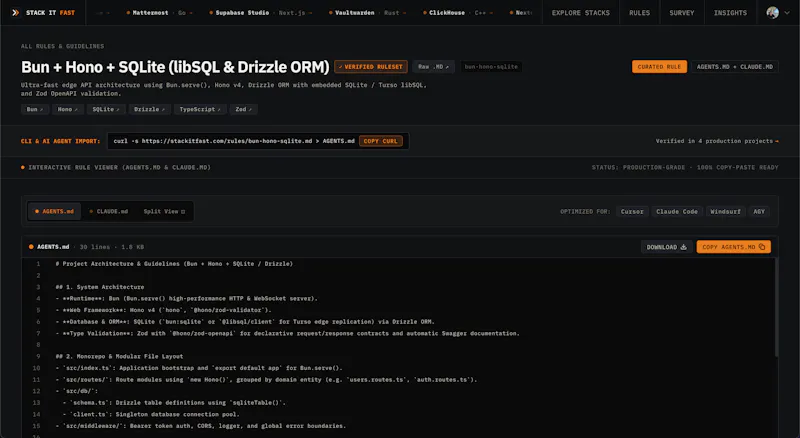Click the curl command text field
This screenshot has width=800, height=438.
click(234, 141)
